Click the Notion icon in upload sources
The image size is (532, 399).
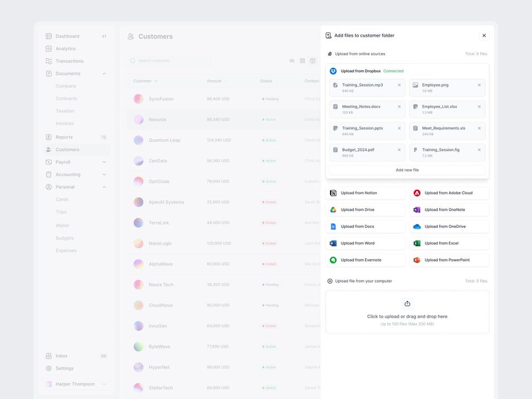334,193
